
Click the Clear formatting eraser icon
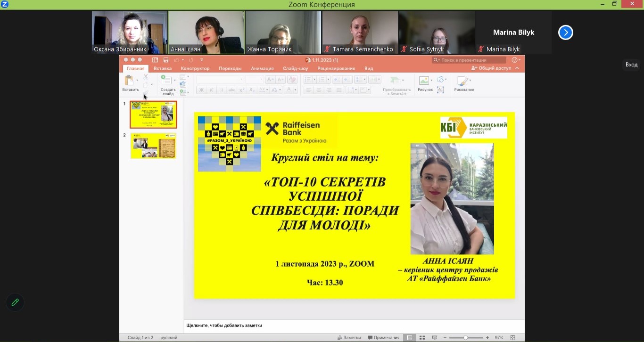tap(292, 80)
